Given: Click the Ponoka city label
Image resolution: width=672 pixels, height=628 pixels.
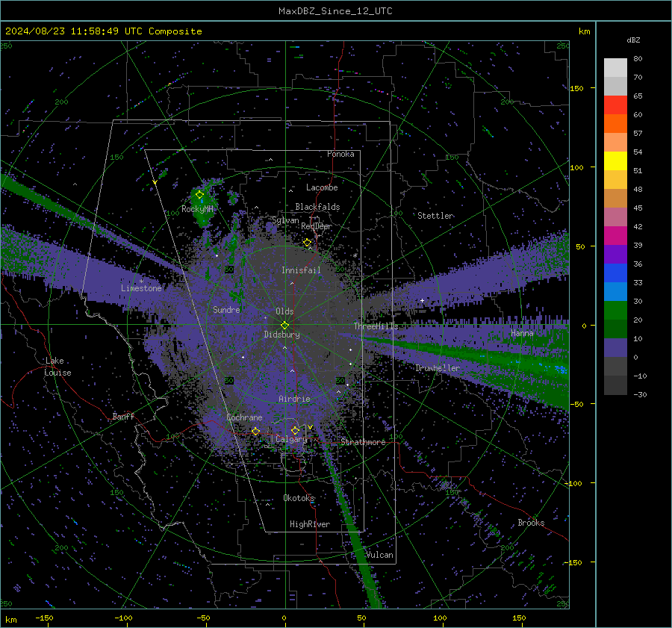Looking at the screenshot, I should 340,154.
